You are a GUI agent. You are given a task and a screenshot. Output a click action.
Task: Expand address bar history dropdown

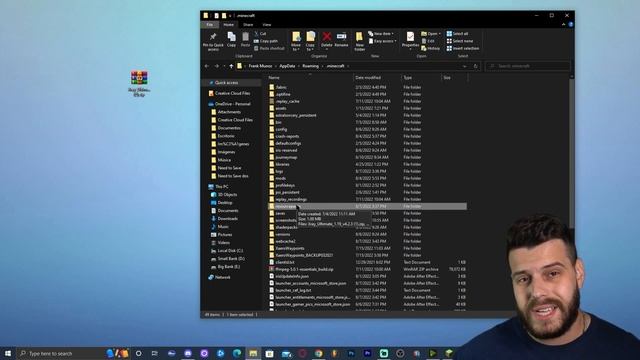pos(464,66)
